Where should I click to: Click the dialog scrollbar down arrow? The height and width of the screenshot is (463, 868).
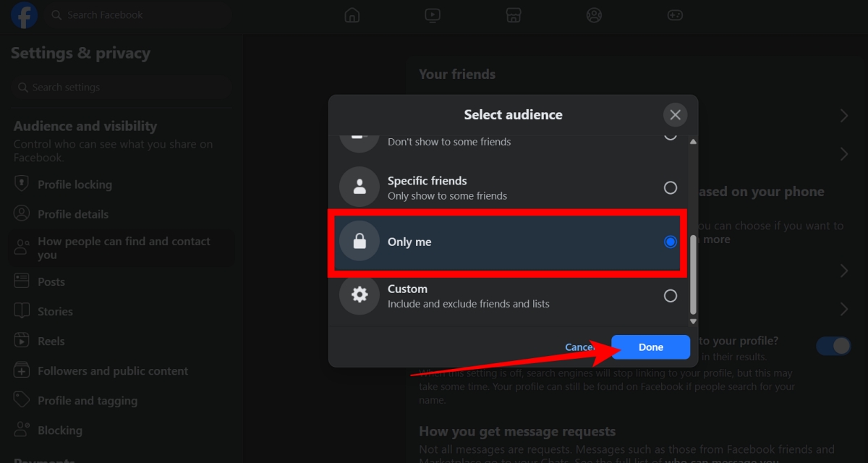693,320
